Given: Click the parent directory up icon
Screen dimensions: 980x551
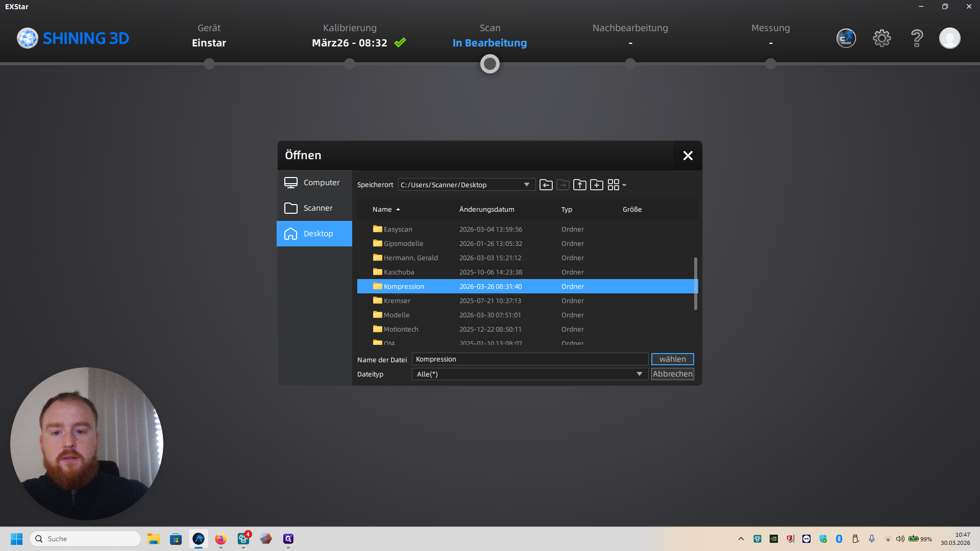Looking at the screenshot, I should [x=579, y=185].
